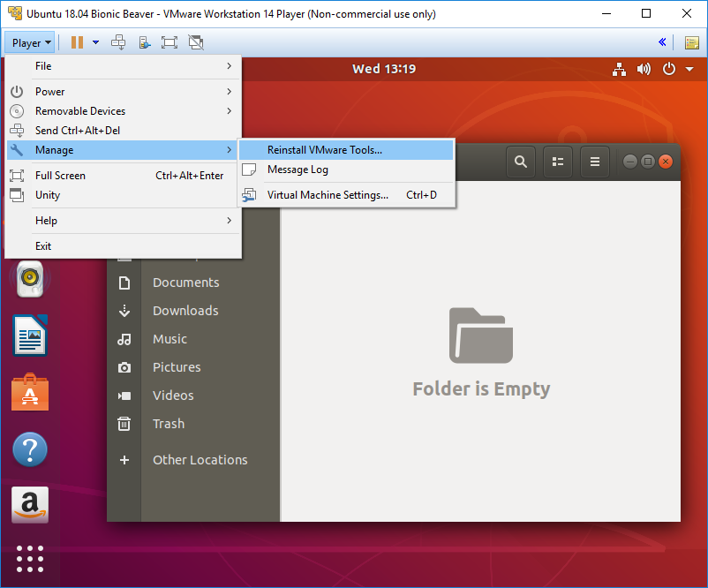The image size is (708, 588).
Task: Expand the File submenu arrow
Action: tap(230, 66)
